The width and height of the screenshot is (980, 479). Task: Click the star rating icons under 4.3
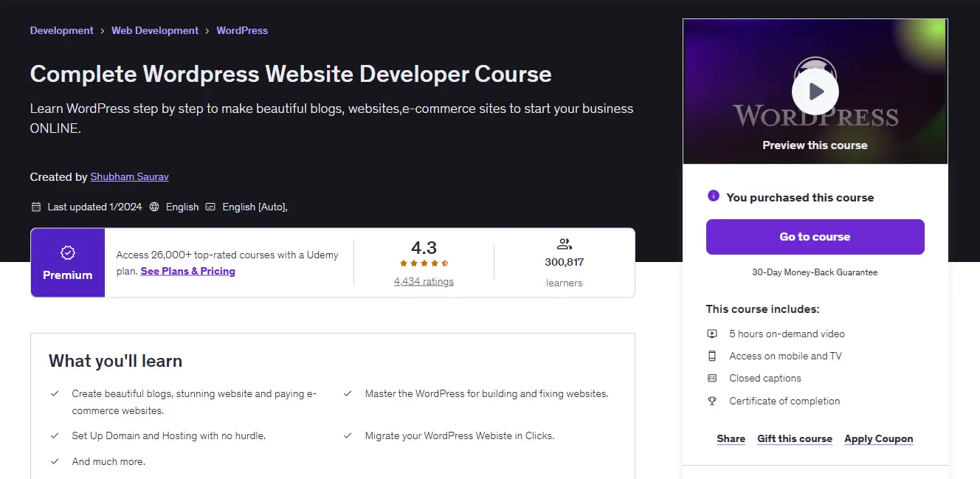[424, 263]
